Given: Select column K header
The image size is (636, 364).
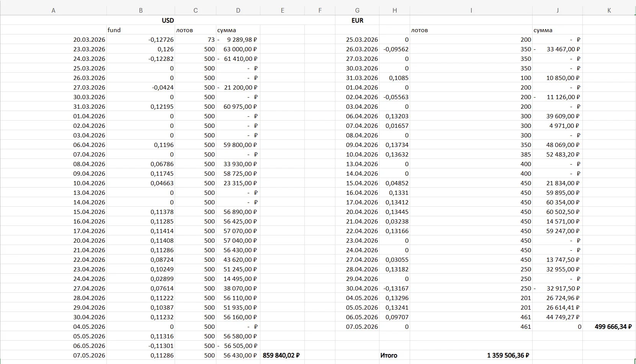Looking at the screenshot, I should [609, 10].
